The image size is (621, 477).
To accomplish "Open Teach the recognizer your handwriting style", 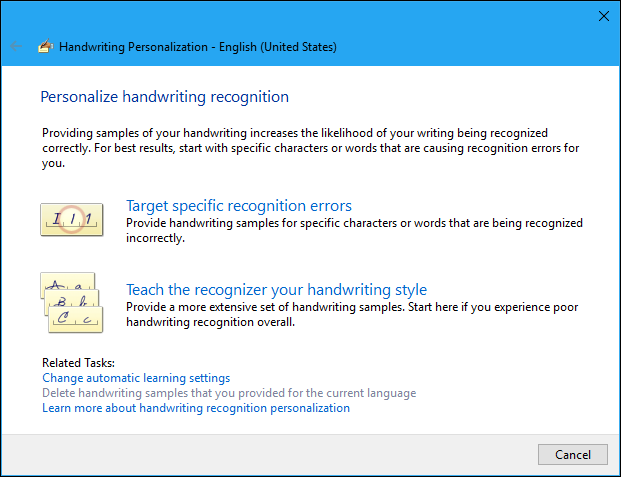I will [276, 290].
